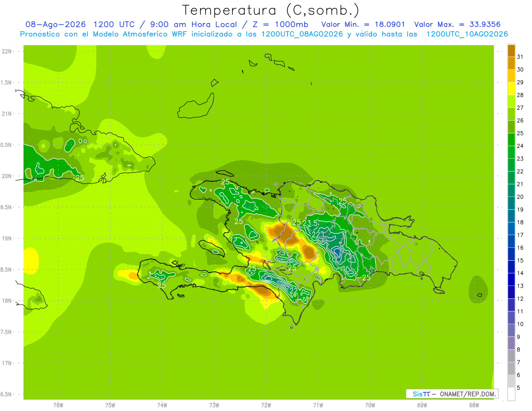Click latitude axis label "9.5N"
Screen dimensions: 532x411
coord(7,207)
